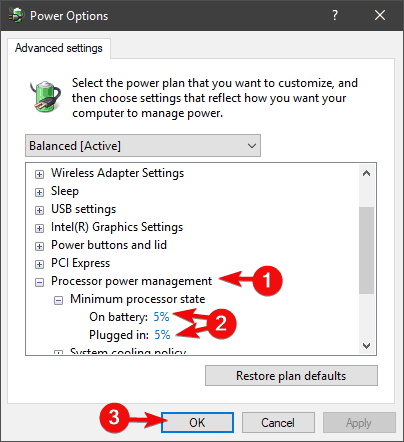Click the Cancel button
Viewport: 404px width, 442px height.
(278, 423)
